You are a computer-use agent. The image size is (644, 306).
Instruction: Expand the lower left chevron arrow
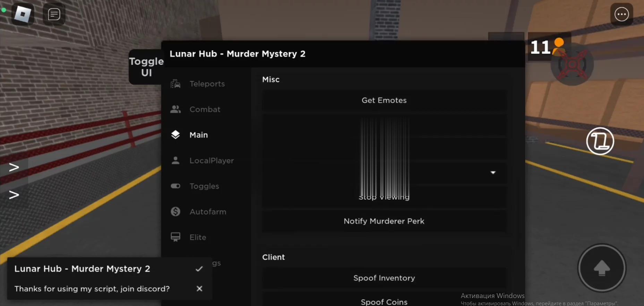[14, 195]
